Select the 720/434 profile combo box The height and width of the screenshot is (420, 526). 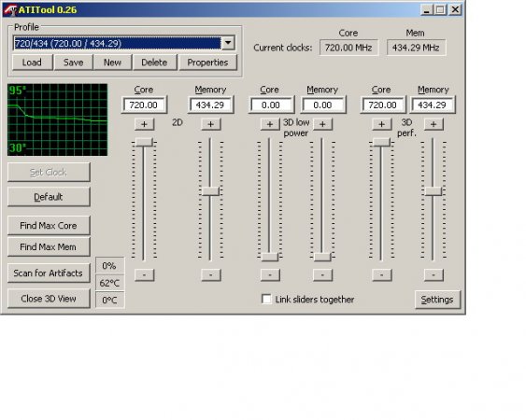[x=123, y=43]
